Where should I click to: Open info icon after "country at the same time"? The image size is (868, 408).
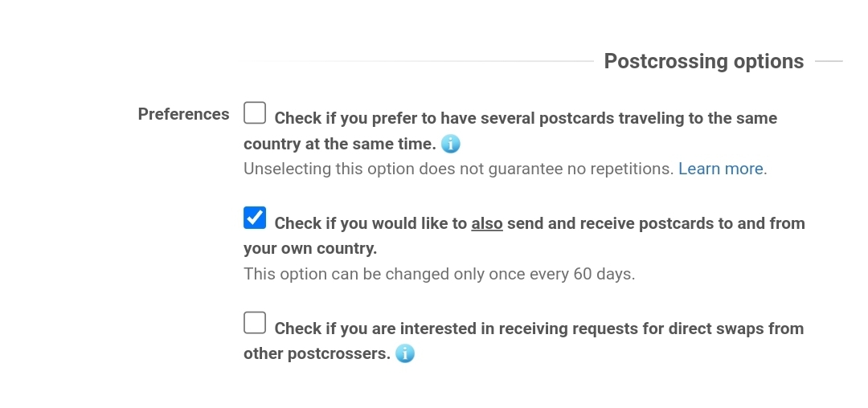click(x=451, y=145)
